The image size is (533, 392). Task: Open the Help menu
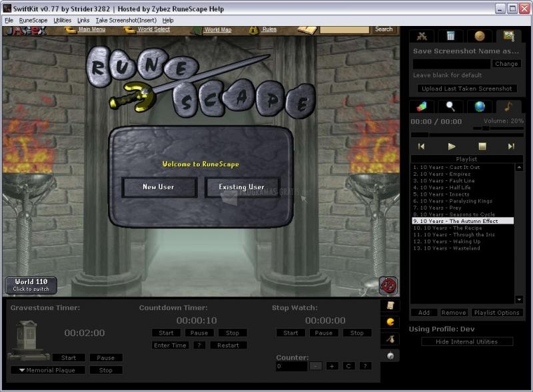click(x=168, y=21)
